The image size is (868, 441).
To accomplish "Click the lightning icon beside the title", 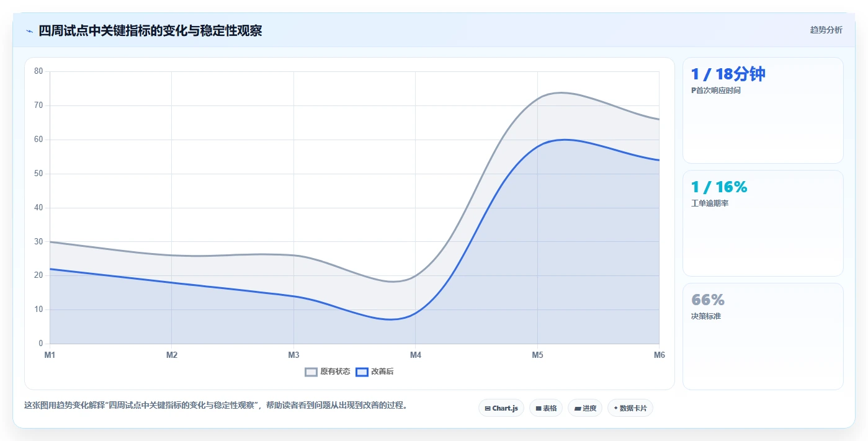I will (x=29, y=31).
